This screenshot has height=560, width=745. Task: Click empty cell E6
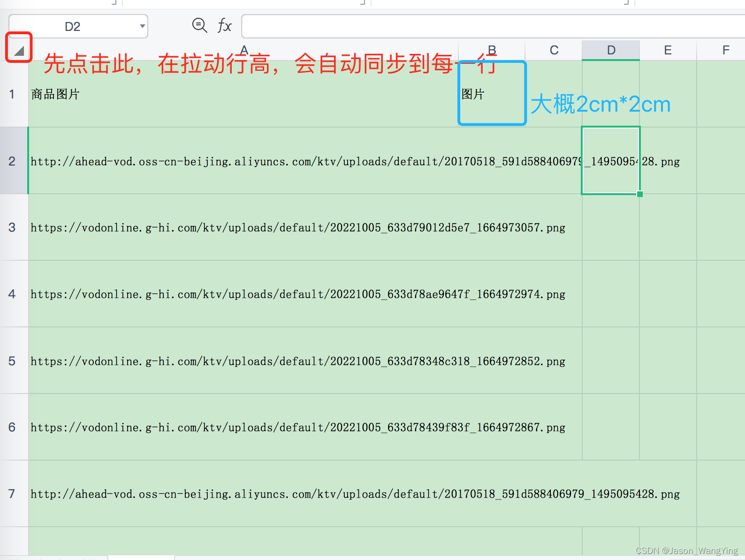[668, 427]
